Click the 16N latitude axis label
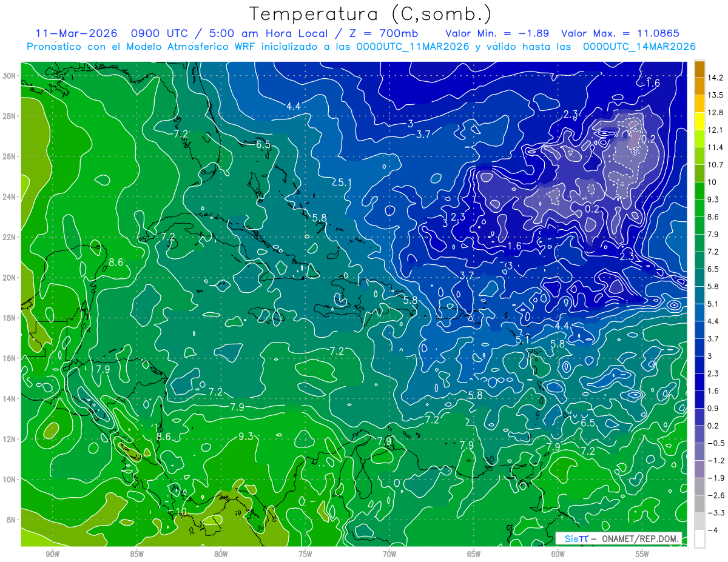 [x=10, y=358]
